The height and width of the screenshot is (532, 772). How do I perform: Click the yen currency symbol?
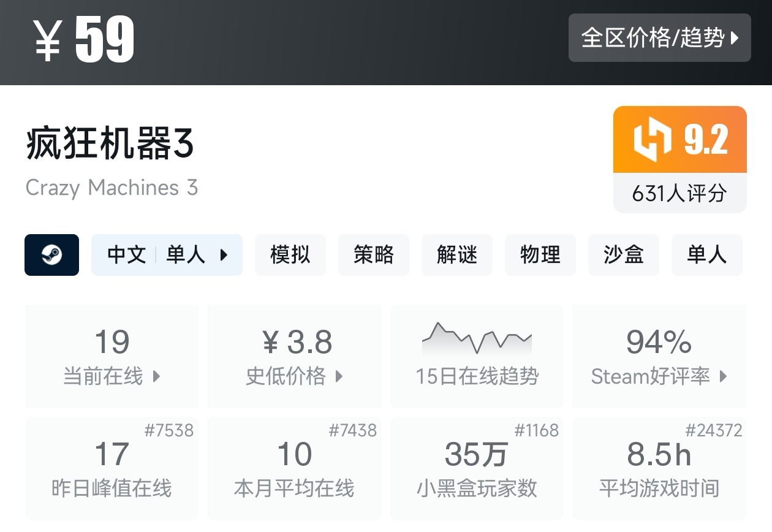click(47, 39)
